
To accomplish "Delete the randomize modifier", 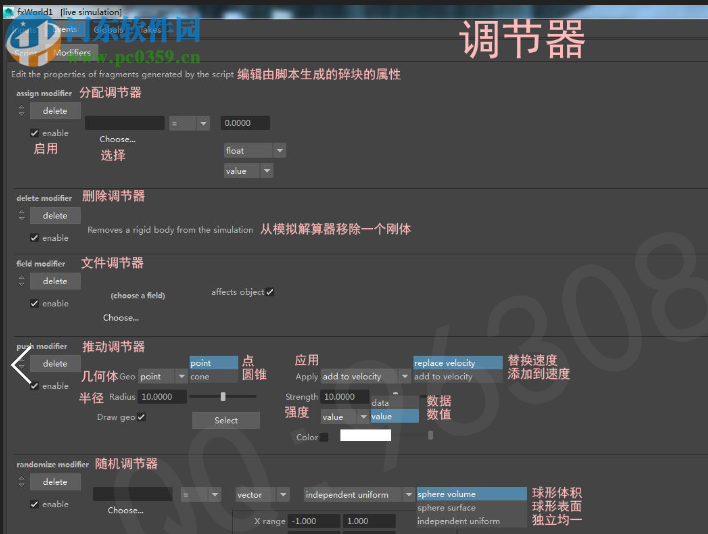I will [55, 482].
